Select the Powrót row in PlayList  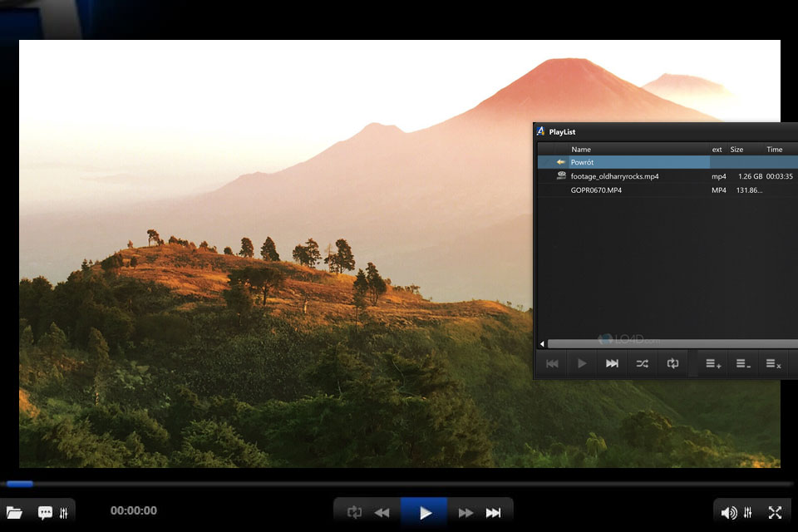click(x=667, y=162)
